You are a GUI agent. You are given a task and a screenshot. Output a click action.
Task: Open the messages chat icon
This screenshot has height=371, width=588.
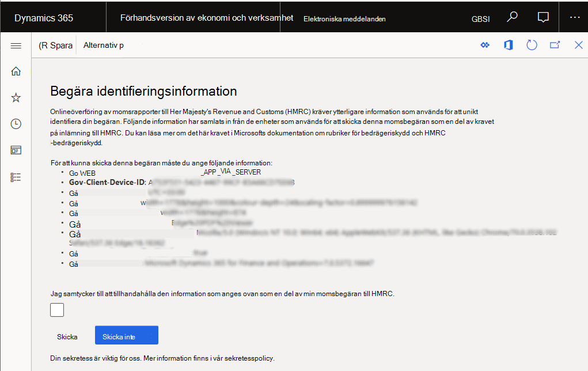tap(543, 17)
